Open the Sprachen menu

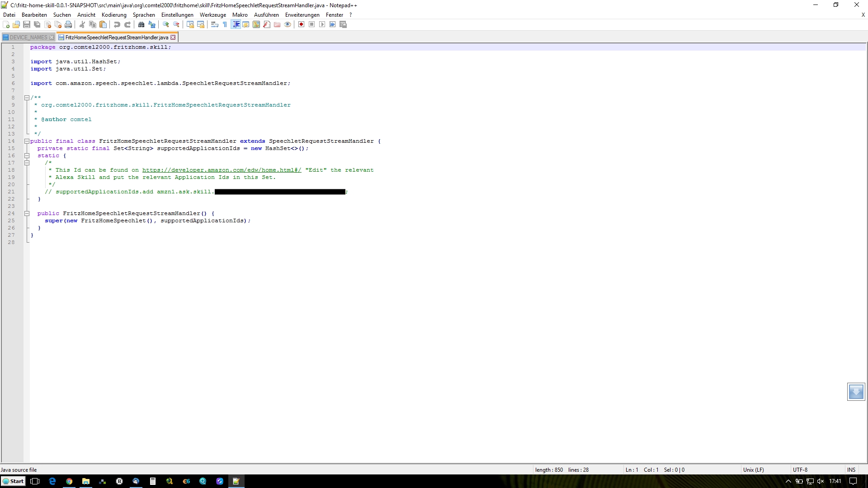click(143, 15)
